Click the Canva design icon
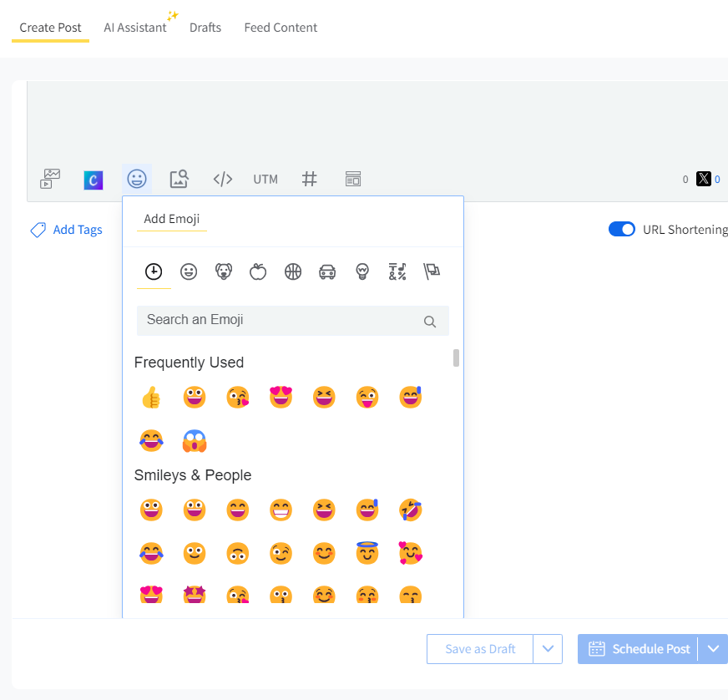 click(94, 179)
